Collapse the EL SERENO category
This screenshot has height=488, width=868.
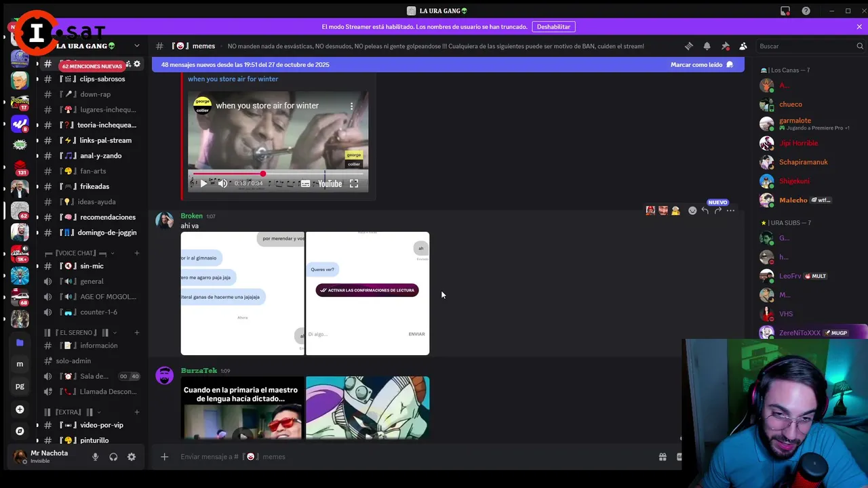[x=81, y=333]
